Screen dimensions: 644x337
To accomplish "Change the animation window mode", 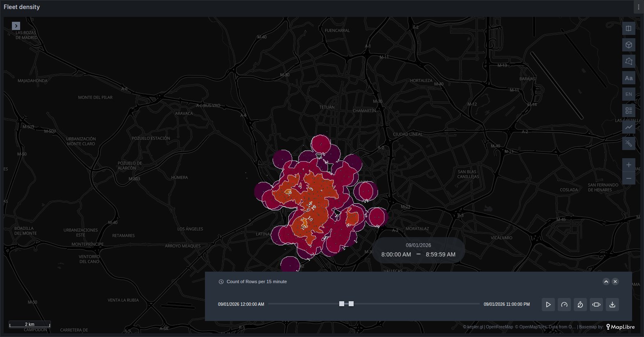I will point(596,305).
